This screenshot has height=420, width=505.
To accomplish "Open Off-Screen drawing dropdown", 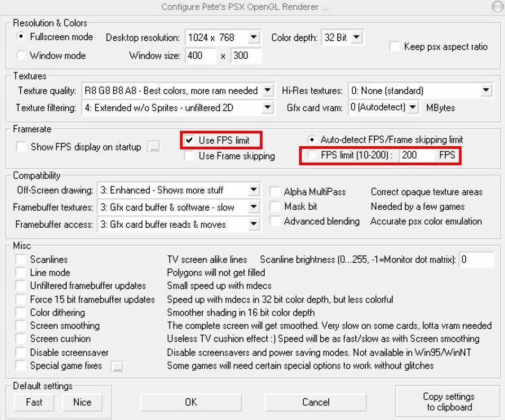I will [x=254, y=190].
